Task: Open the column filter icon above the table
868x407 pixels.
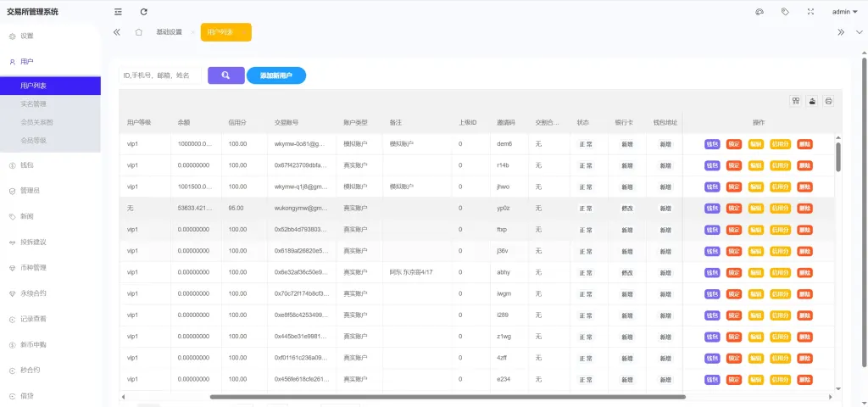Action: [x=796, y=101]
